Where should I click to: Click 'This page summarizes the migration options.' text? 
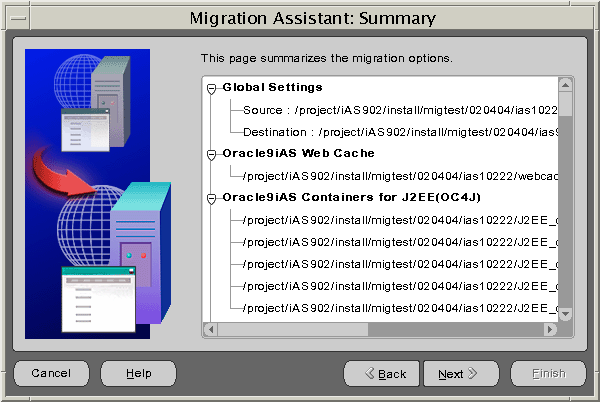tap(327, 58)
